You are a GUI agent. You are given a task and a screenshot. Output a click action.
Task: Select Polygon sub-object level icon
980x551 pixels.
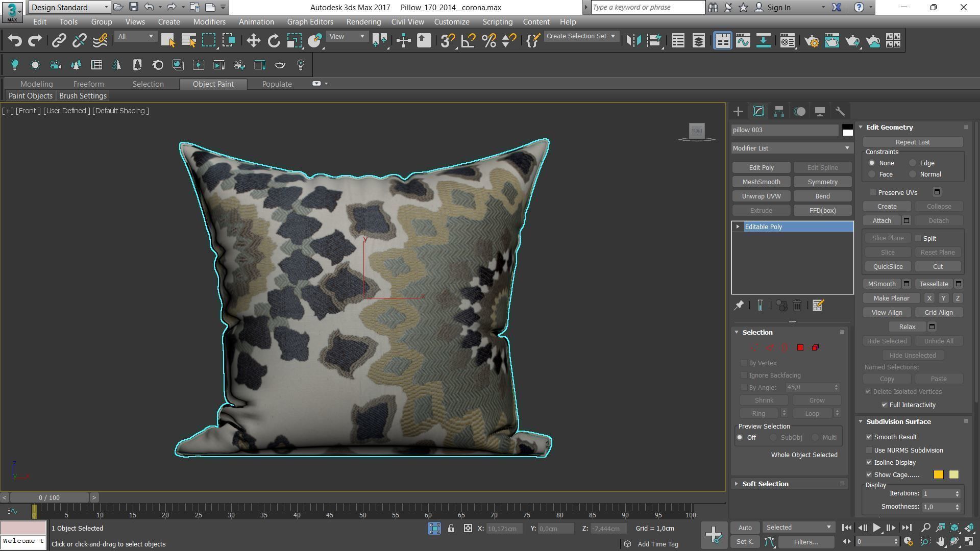(800, 347)
